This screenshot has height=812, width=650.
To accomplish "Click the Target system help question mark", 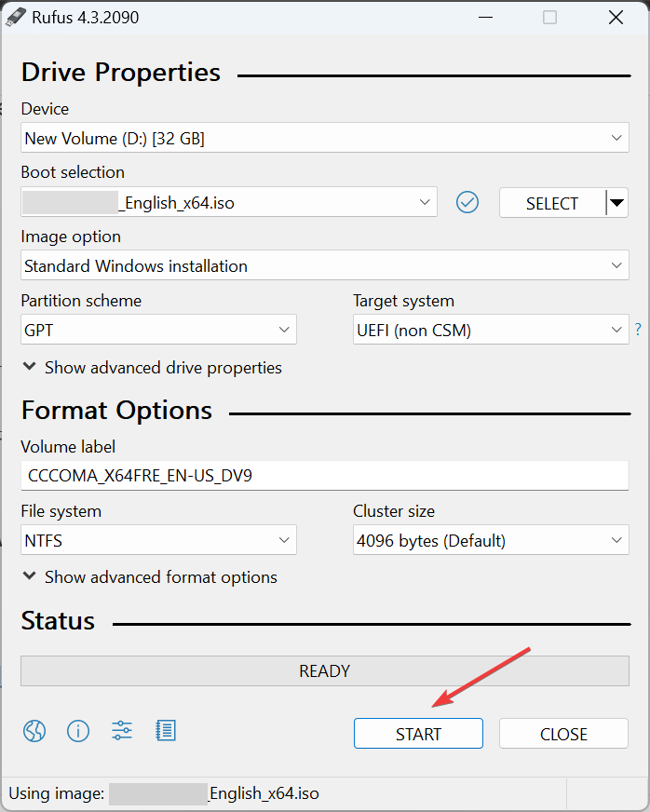I will click(638, 330).
